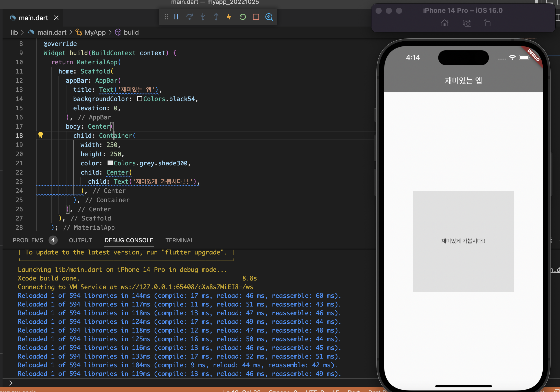Pause debugging from the debug toolbar
560x392 pixels.
point(176,17)
